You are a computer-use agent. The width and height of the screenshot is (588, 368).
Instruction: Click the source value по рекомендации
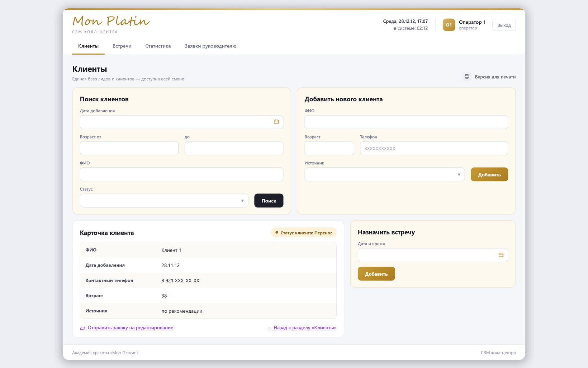coord(182,311)
